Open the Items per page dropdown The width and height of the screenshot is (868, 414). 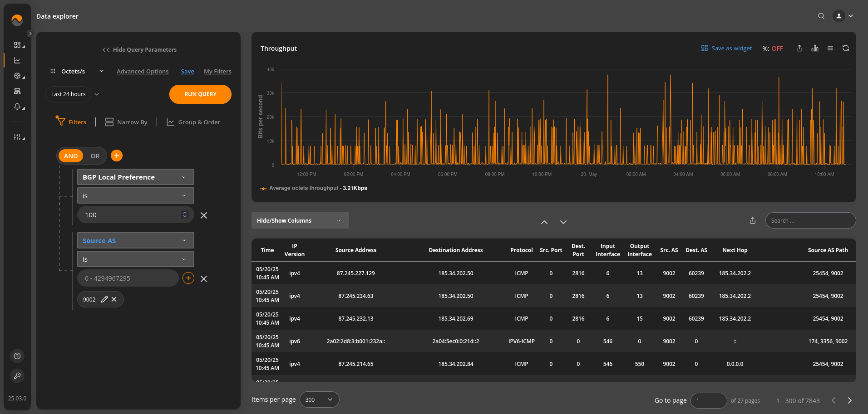tap(319, 399)
